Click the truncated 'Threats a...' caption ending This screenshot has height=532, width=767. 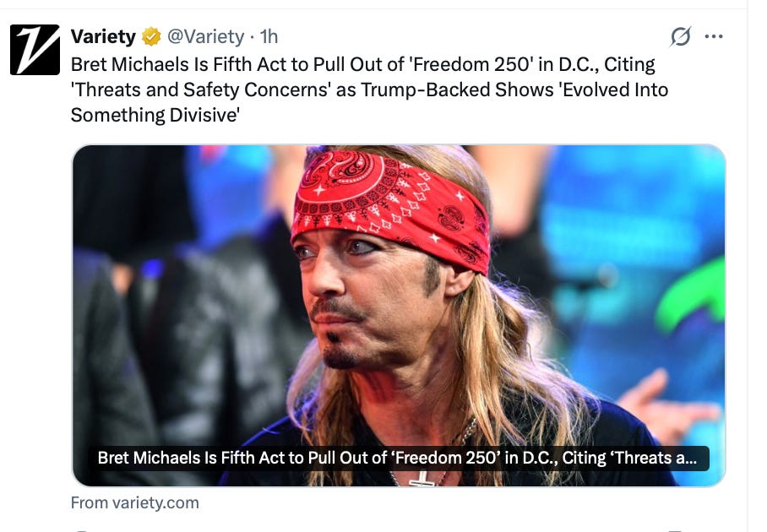point(656,459)
